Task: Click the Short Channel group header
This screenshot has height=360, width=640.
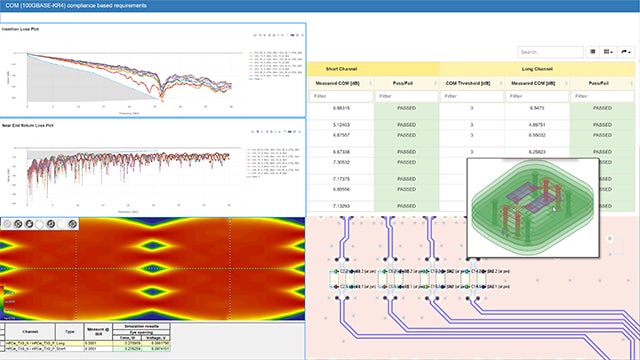Action: click(x=373, y=69)
